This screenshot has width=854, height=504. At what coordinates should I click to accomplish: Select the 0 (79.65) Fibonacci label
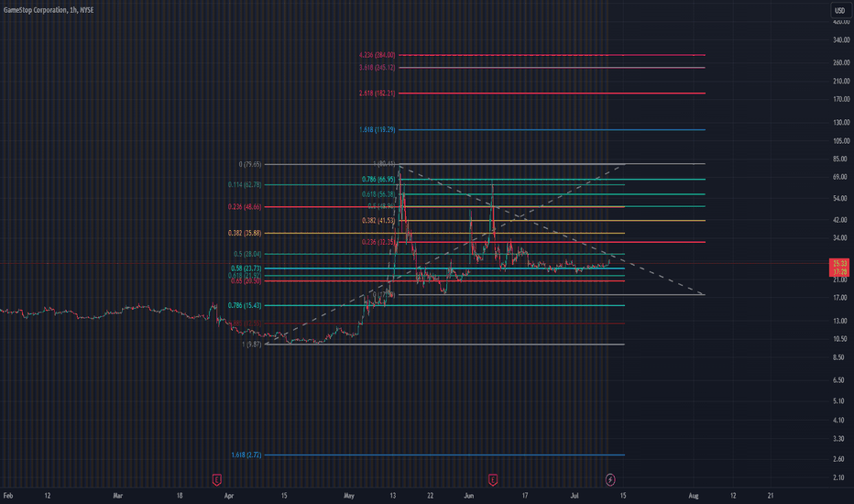point(250,164)
